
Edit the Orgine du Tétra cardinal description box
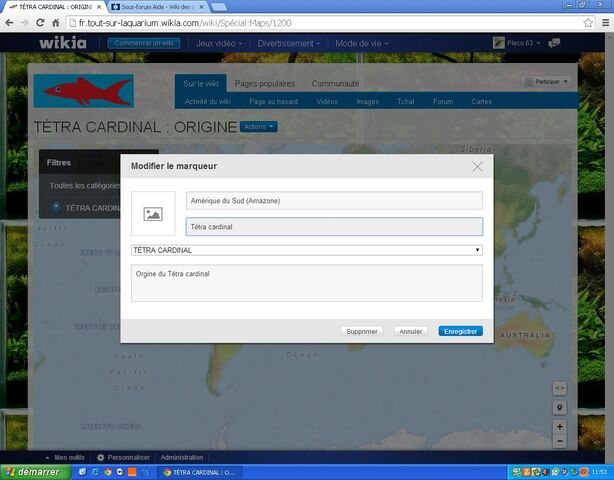click(307, 283)
